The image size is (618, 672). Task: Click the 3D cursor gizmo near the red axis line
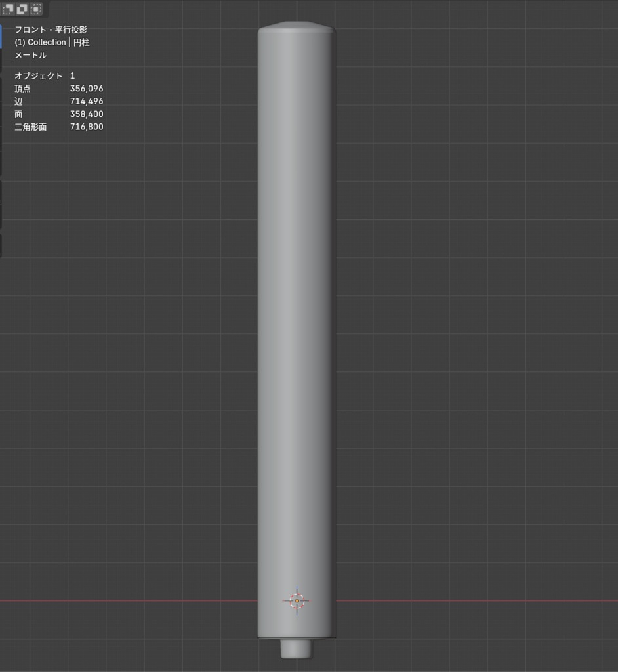tap(297, 599)
